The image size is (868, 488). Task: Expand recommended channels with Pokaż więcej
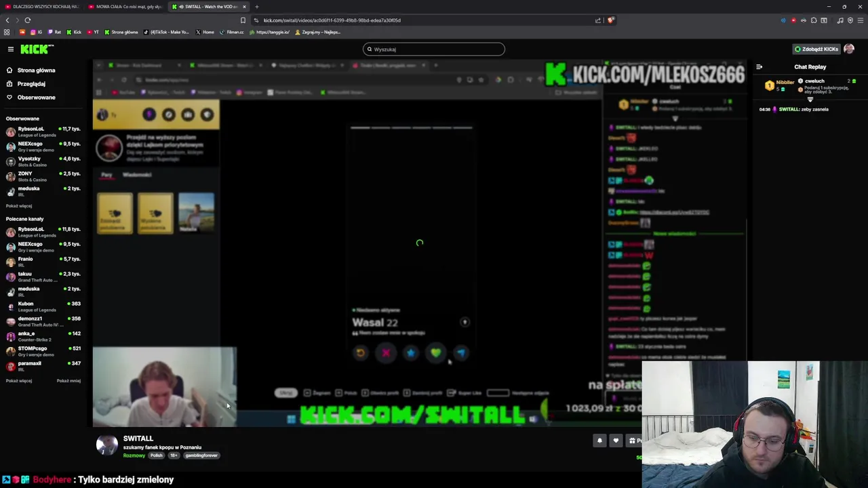(x=19, y=381)
